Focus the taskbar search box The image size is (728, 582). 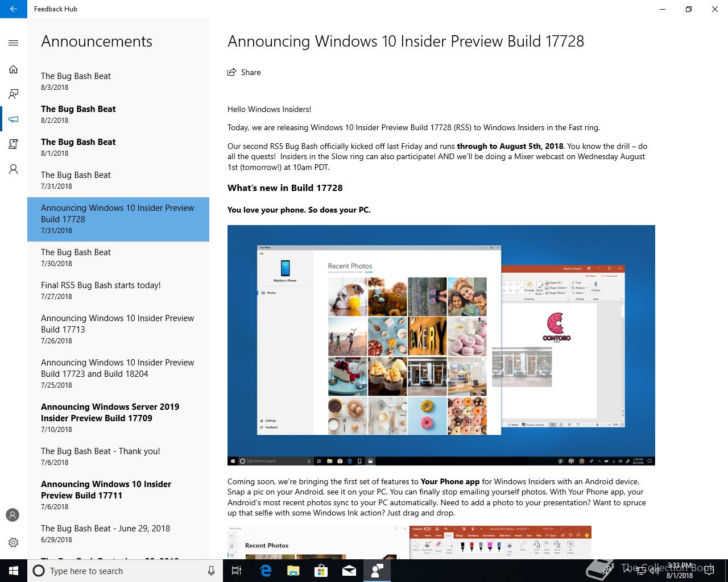125,571
